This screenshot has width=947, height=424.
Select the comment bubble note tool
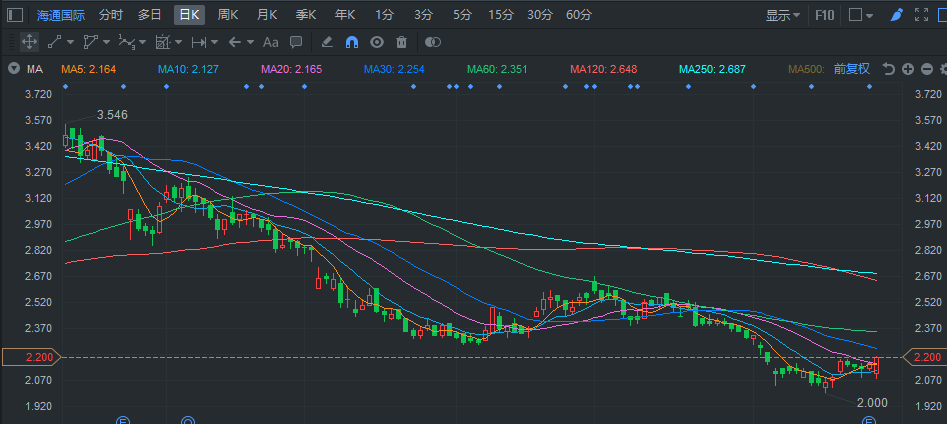point(296,42)
